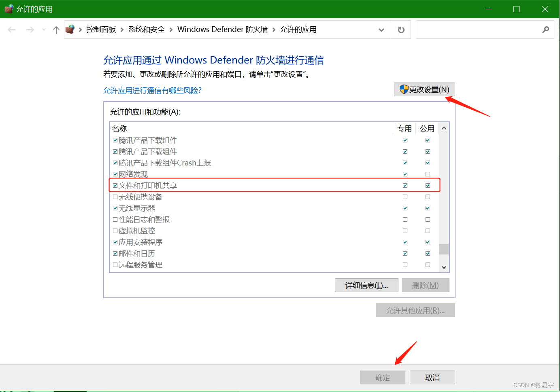560x392 pixels.
Task: Enable 网络发现 公用 checkbox
Action: coord(428,174)
